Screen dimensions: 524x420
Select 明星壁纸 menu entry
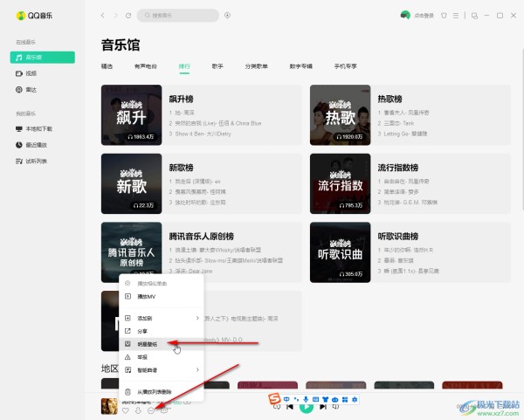point(162,344)
